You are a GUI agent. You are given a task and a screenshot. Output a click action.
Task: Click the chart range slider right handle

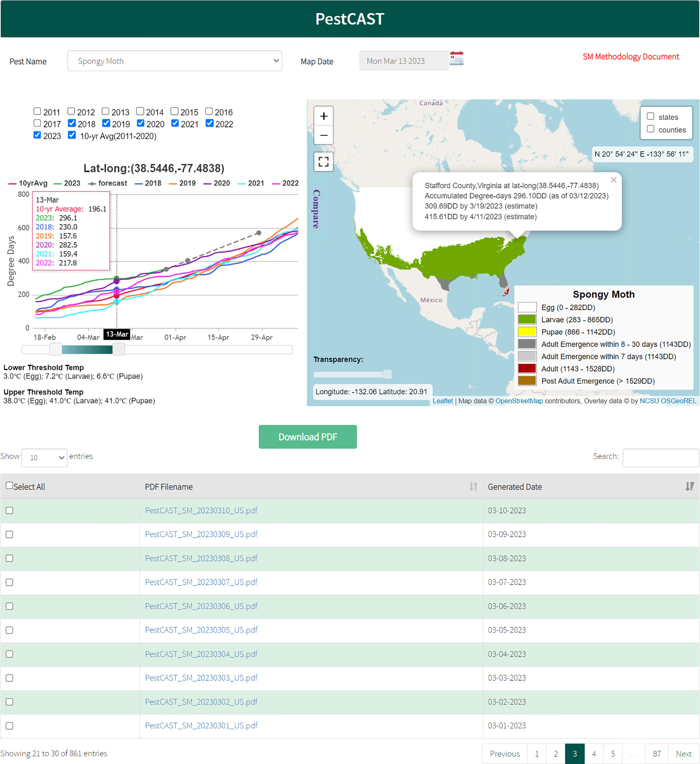pyautogui.click(x=119, y=350)
